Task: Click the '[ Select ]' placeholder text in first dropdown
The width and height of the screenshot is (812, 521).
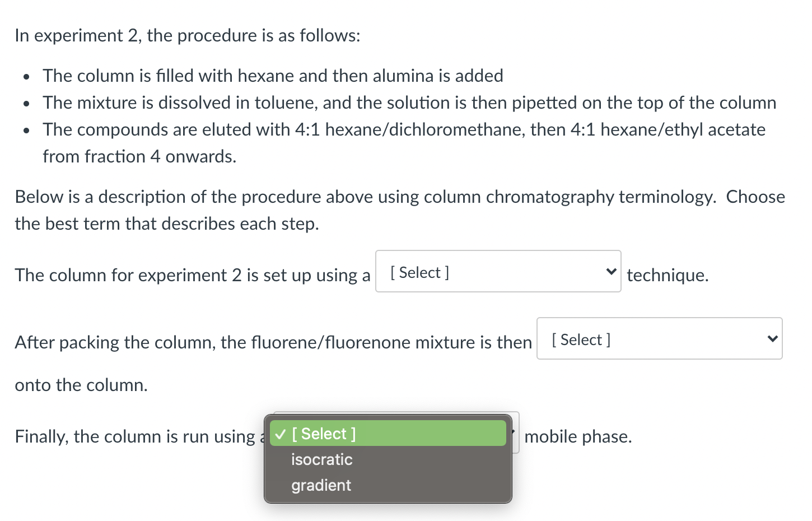Action: click(x=419, y=272)
